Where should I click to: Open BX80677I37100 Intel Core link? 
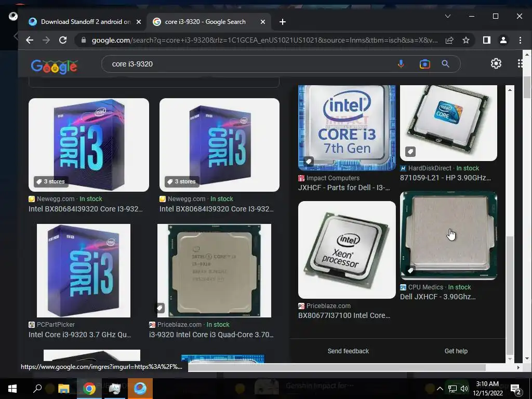click(x=344, y=315)
